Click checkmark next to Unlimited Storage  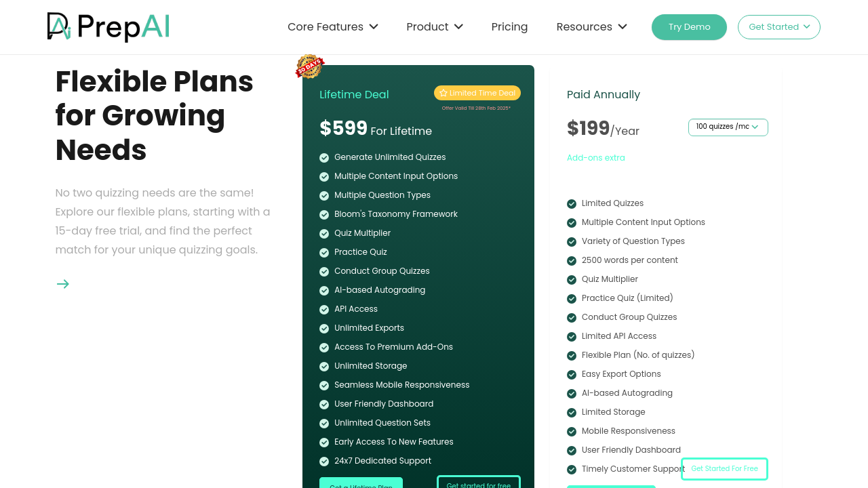tap(324, 367)
